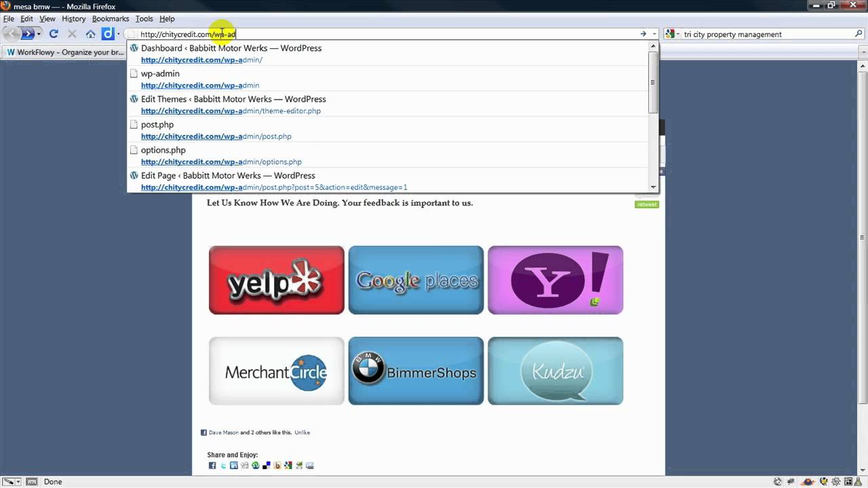868x488 pixels.
Task: Share on LinkedIn icon
Action: click(234, 466)
